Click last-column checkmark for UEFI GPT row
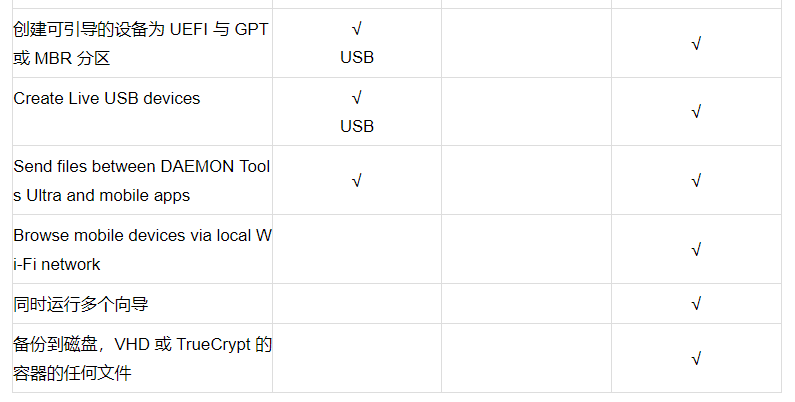The width and height of the screenshot is (795, 402). tap(696, 44)
